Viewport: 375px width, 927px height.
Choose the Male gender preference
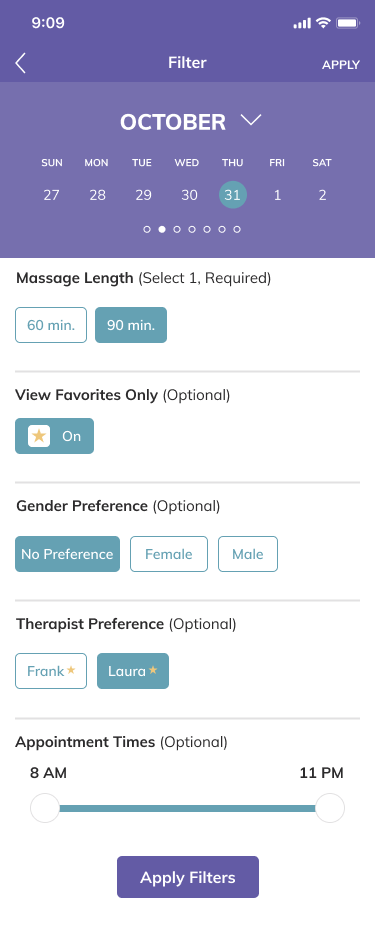(x=248, y=554)
